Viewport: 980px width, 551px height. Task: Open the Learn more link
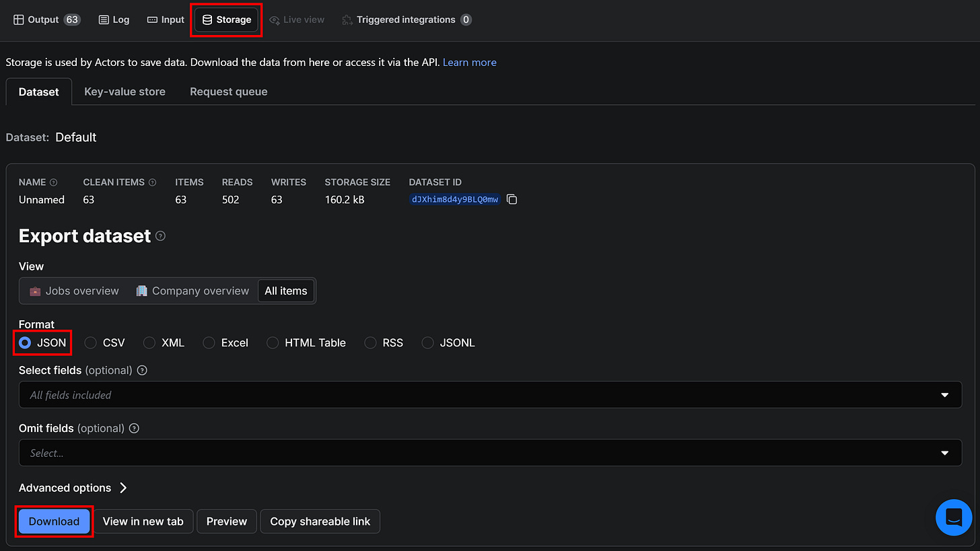click(470, 63)
